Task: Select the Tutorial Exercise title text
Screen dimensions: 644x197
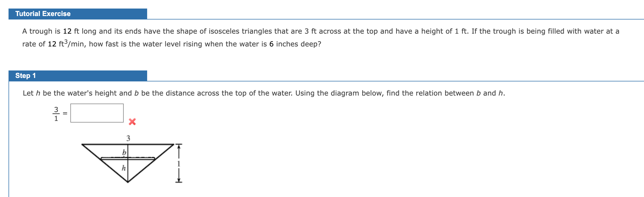Action: tap(43, 13)
